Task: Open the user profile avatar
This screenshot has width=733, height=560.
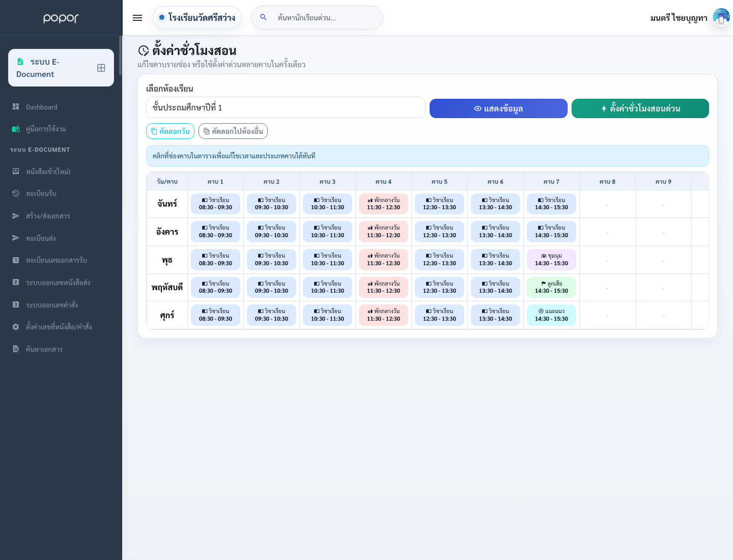Action: [721, 17]
